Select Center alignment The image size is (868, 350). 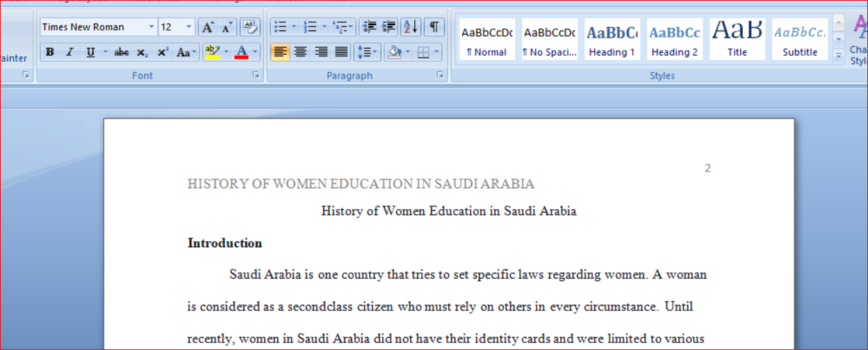[x=300, y=52]
